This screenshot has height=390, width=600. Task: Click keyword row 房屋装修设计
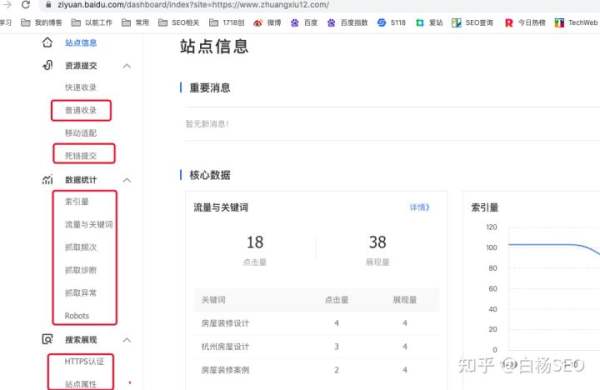[316, 323]
